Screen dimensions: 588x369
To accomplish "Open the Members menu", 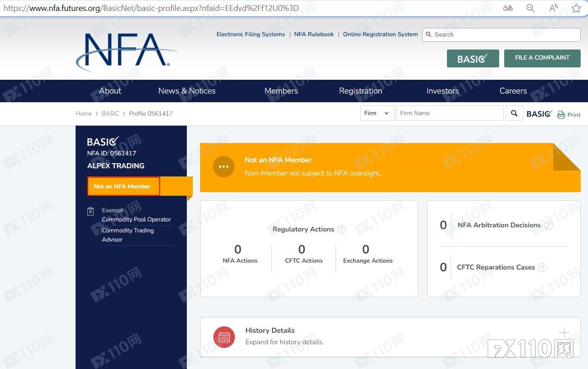I will click(281, 91).
